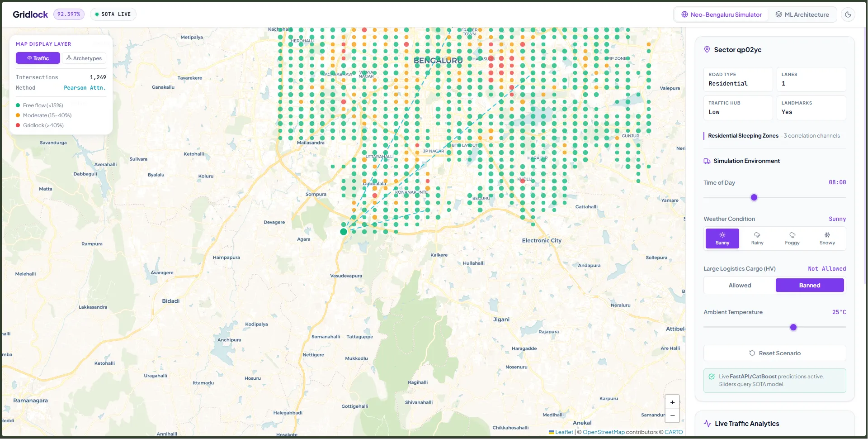This screenshot has height=439, width=868.
Task: Click the Traffic Hub Low card
Action: [x=738, y=108]
